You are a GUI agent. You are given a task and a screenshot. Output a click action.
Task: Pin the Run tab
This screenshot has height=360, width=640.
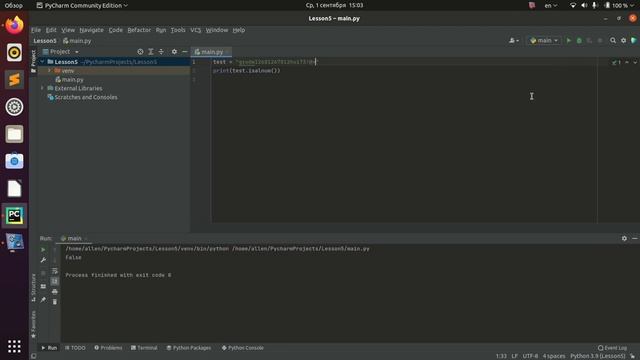point(43,300)
